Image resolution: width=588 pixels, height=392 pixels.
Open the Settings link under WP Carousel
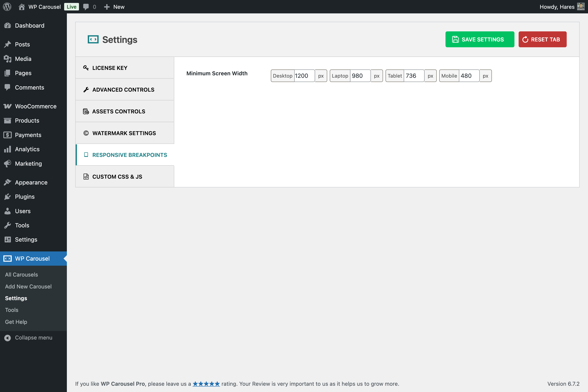pos(16,298)
